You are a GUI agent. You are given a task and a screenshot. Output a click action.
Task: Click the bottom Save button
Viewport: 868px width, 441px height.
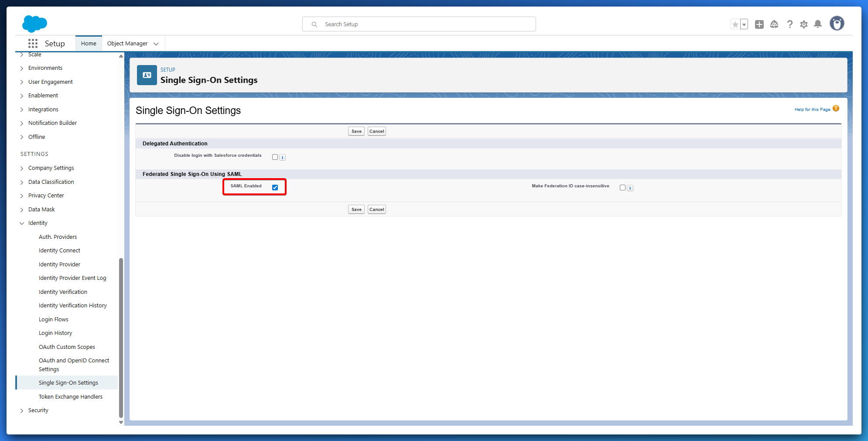point(356,209)
